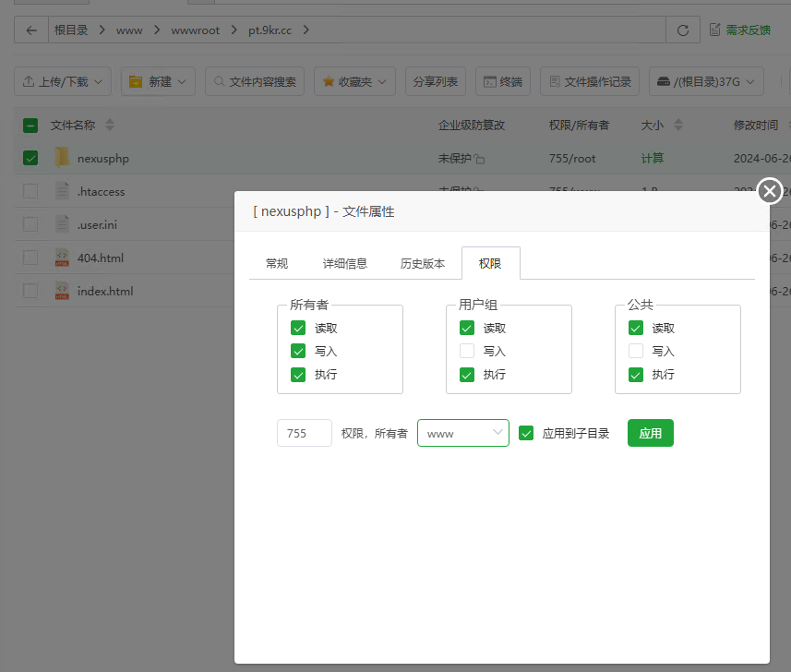Switch to the 常规 tab

[x=277, y=263]
